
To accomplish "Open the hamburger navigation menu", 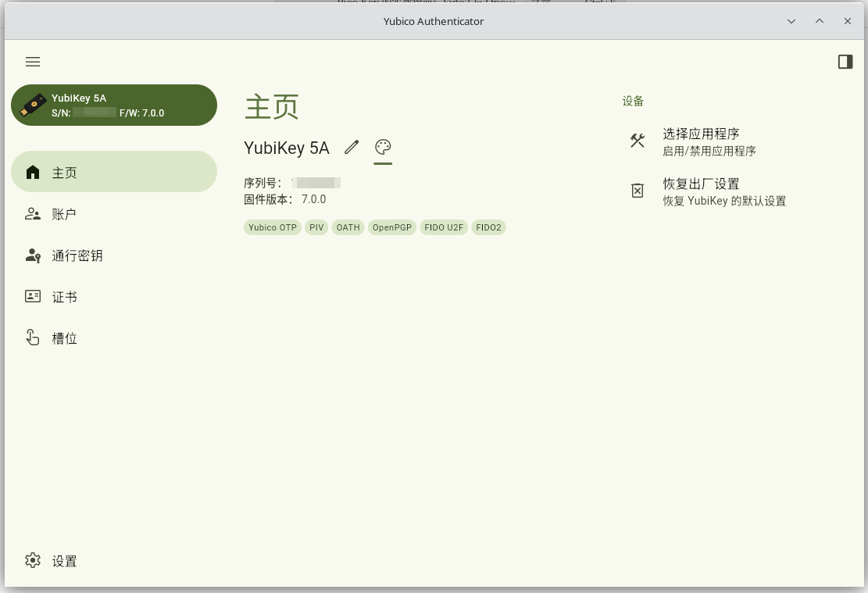I will (33, 62).
